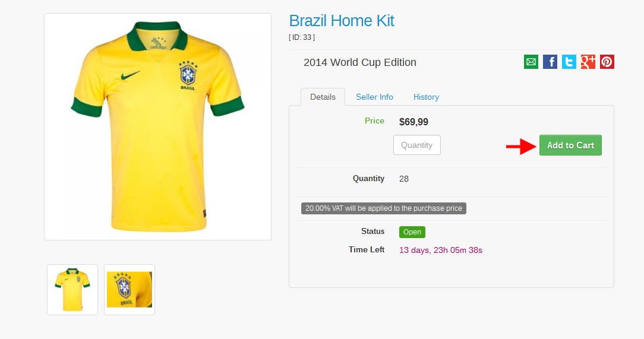
Task: Click the 2014 World Cup Edition subtitle
Action: (359, 62)
